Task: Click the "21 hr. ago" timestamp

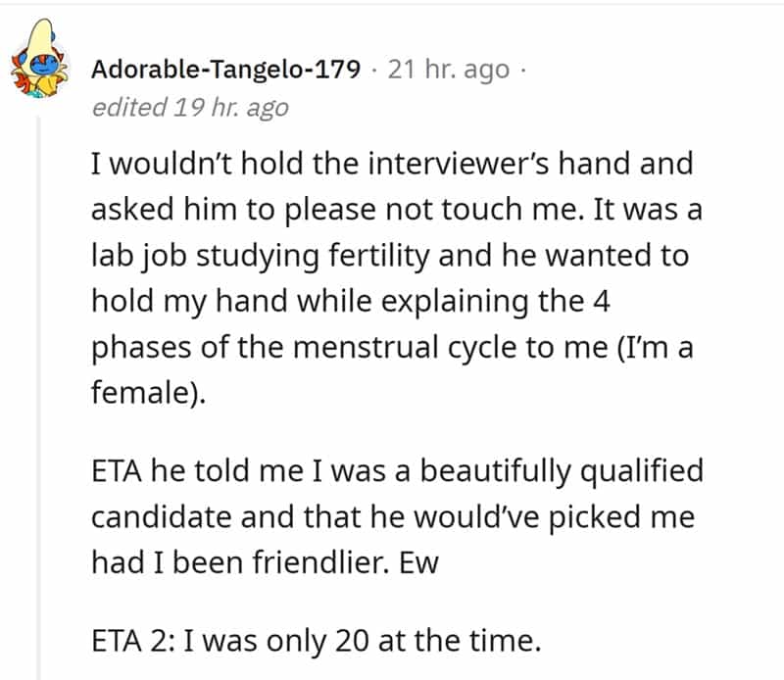Action: [x=449, y=70]
